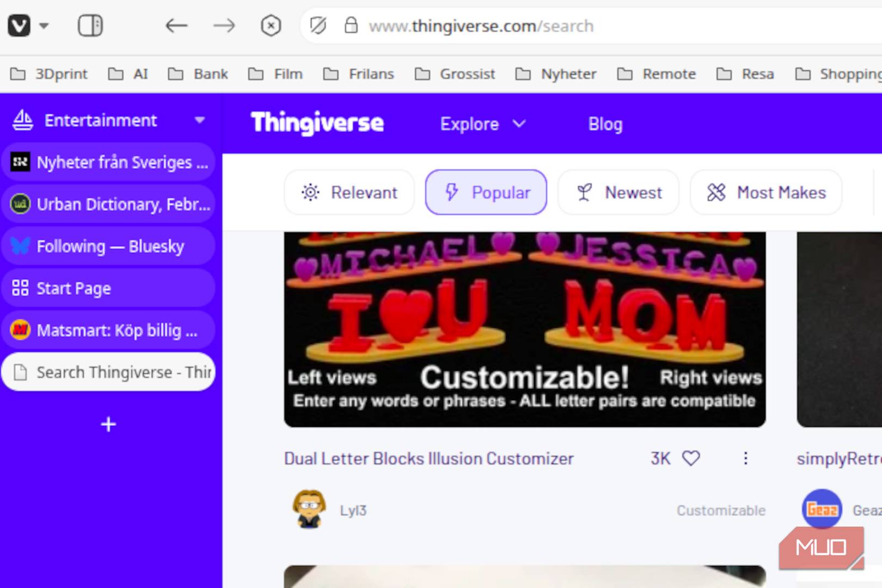Expand the Explore menu
Screen dimensions: 882x588
click(482, 124)
